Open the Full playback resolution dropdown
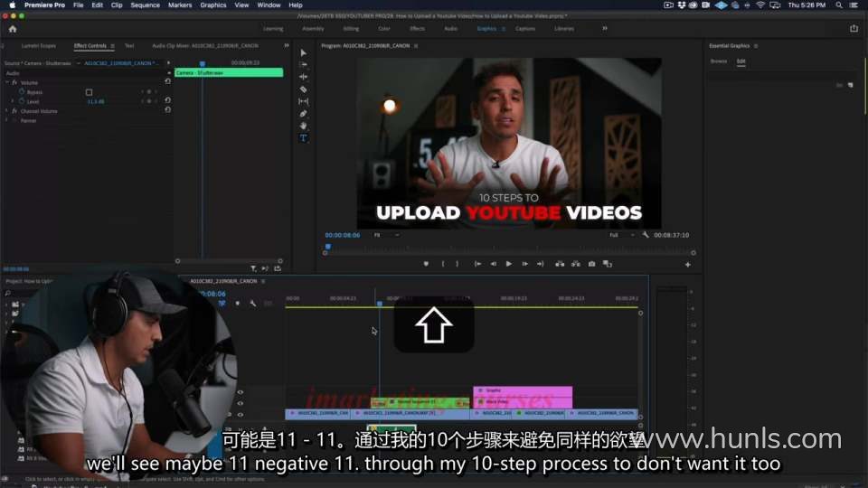868x488 pixels. tap(622, 235)
